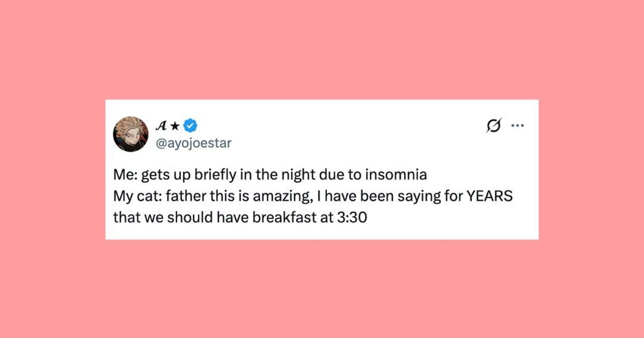Click the Me: label starting the tweet

(126, 177)
